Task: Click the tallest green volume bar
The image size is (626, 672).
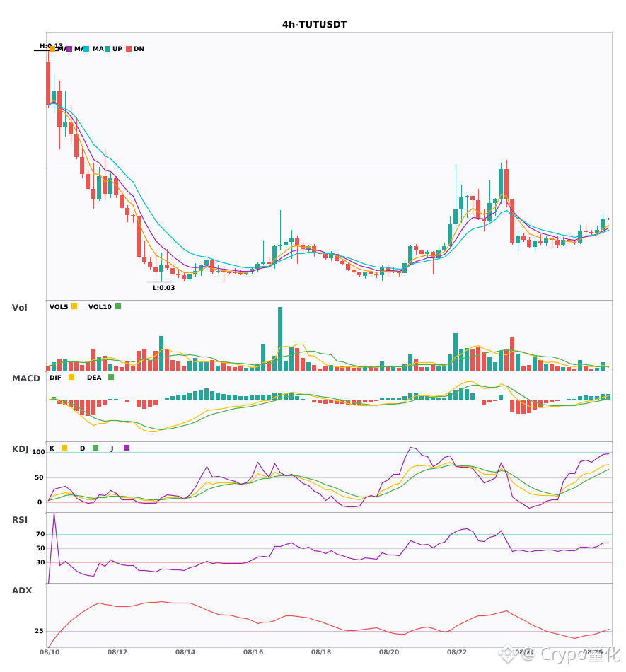Action: [280, 339]
